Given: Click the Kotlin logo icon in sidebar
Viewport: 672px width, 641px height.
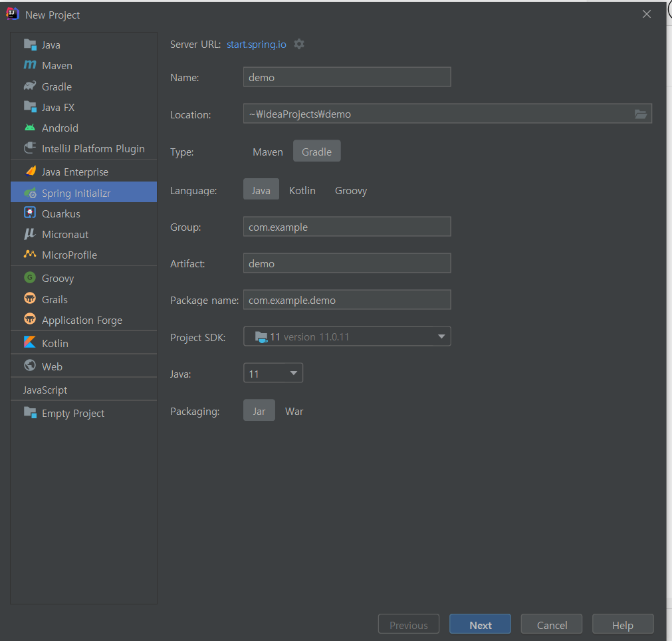Looking at the screenshot, I should 30,342.
